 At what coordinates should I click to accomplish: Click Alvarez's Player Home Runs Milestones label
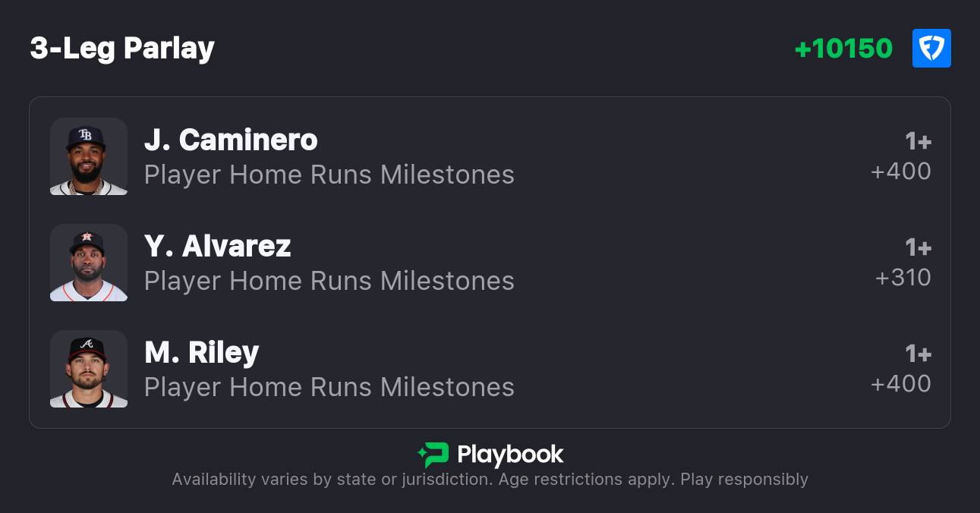pos(329,281)
